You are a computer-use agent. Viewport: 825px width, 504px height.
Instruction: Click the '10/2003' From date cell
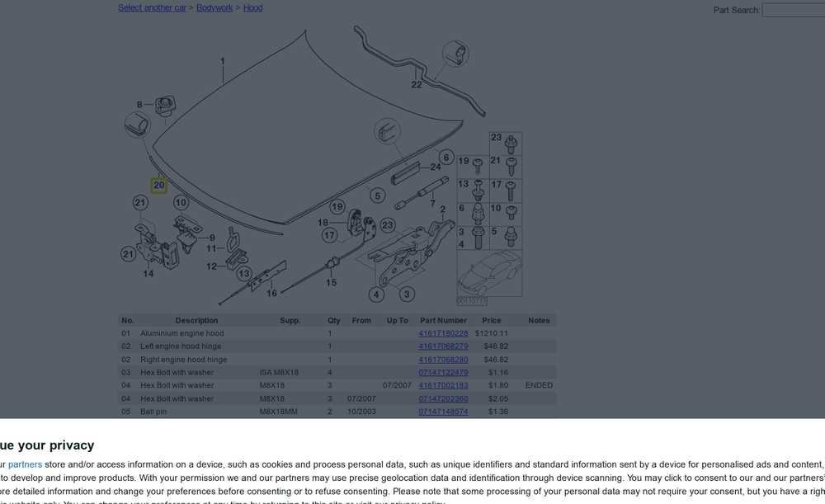coord(361,412)
